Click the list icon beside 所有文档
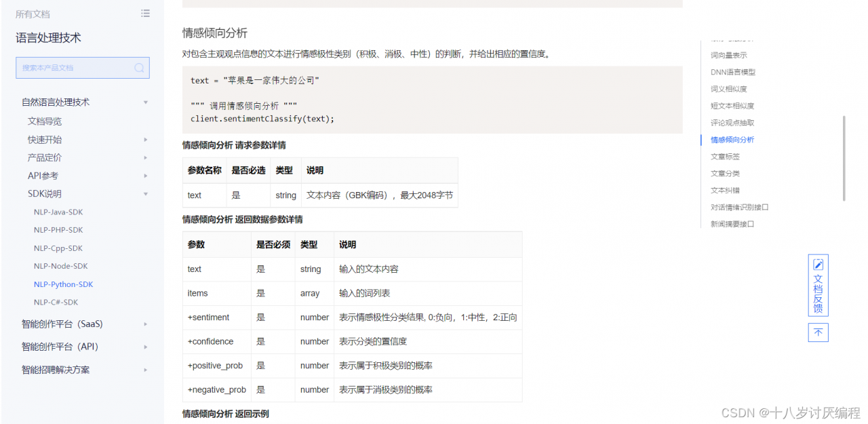Viewport: 868px width, 424px height. (x=145, y=13)
